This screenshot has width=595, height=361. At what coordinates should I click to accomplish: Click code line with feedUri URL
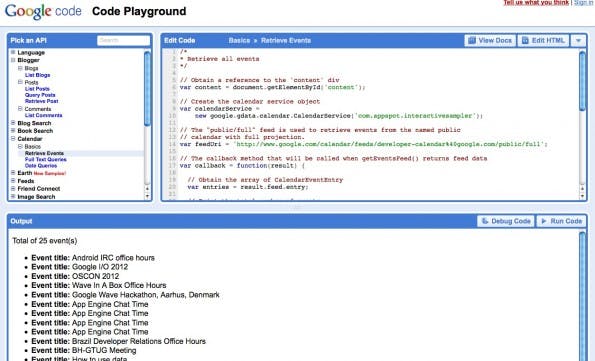[x=363, y=144]
